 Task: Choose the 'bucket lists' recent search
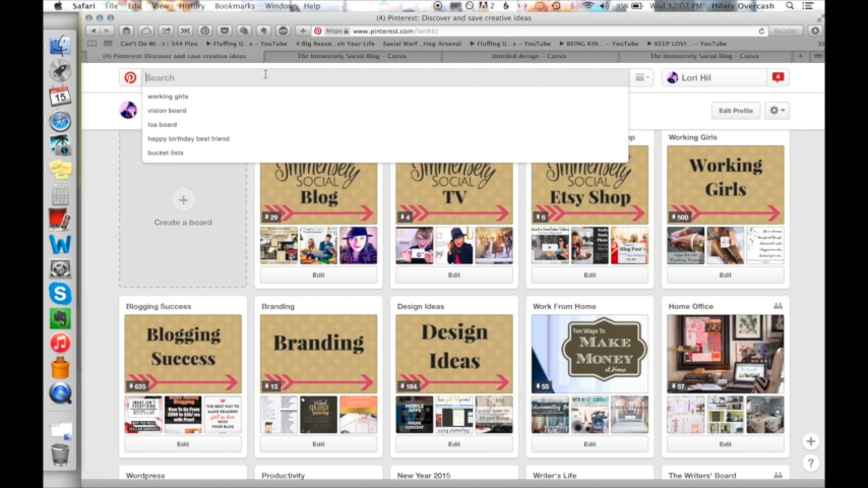[x=165, y=153]
